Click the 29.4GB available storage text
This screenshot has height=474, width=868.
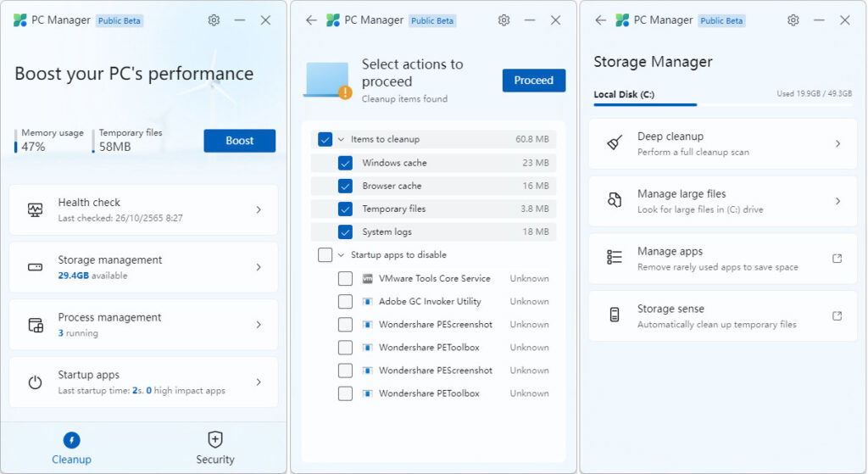coord(92,276)
